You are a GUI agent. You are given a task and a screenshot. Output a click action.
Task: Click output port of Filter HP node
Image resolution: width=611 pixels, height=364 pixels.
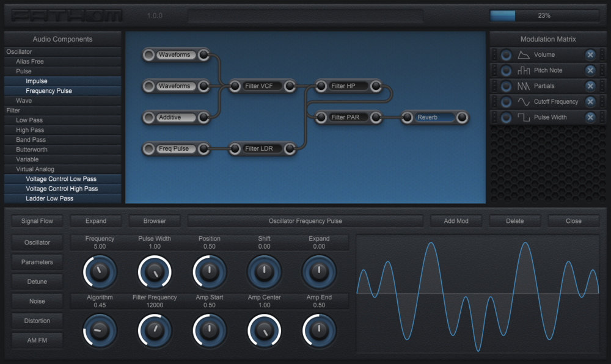click(376, 86)
